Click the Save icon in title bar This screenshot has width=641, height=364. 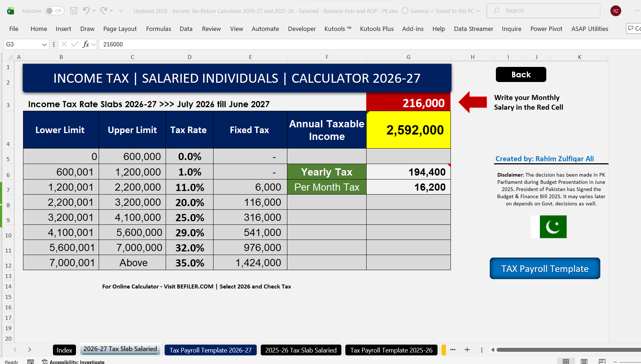click(x=74, y=11)
